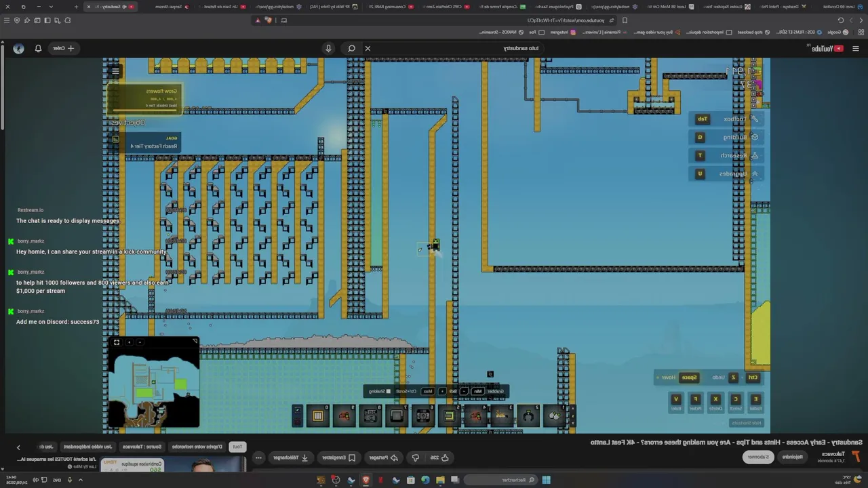Increase grabber size with plus button
The image size is (868, 488).
442,391
